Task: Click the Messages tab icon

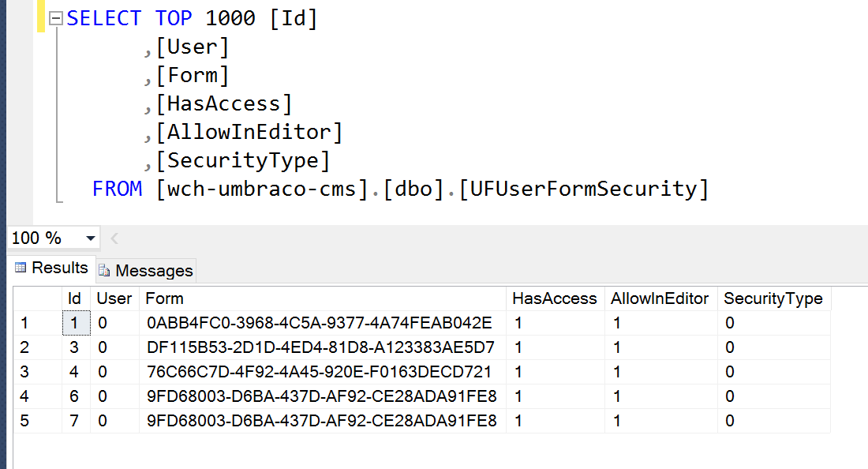Action: point(104,271)
